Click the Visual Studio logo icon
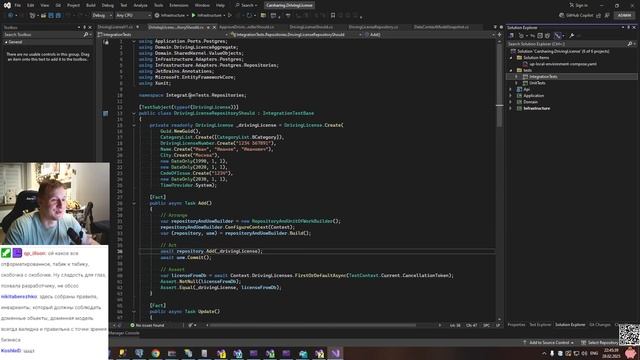 (7, 5)
